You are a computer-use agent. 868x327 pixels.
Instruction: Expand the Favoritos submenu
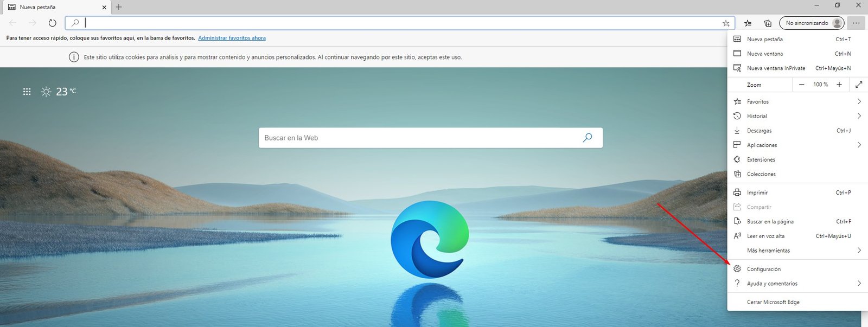[859, 101]
